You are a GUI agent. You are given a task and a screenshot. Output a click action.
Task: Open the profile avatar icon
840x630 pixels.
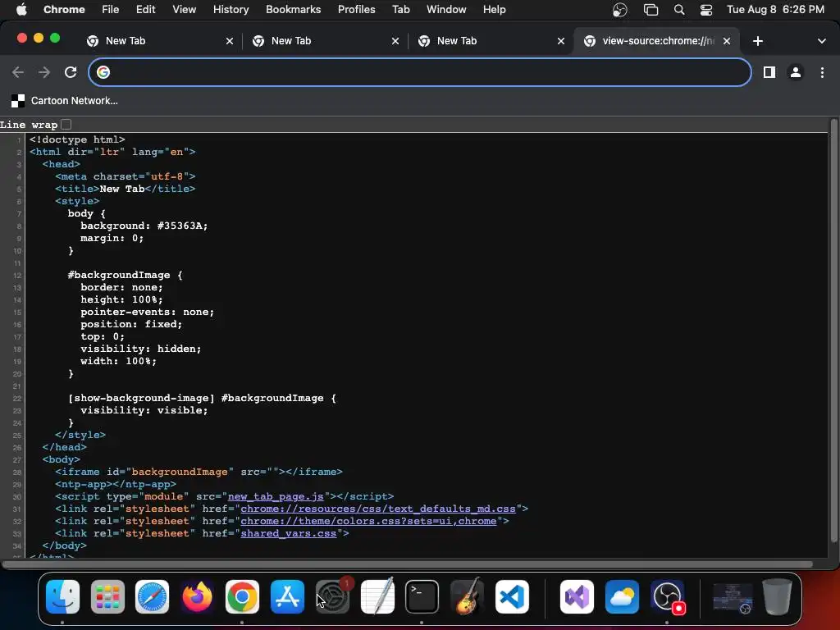796,72
